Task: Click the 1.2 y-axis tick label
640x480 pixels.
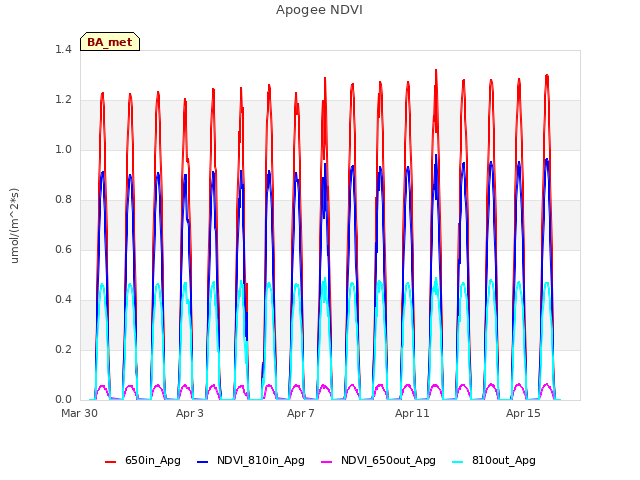Action: (x=63, y=100)
